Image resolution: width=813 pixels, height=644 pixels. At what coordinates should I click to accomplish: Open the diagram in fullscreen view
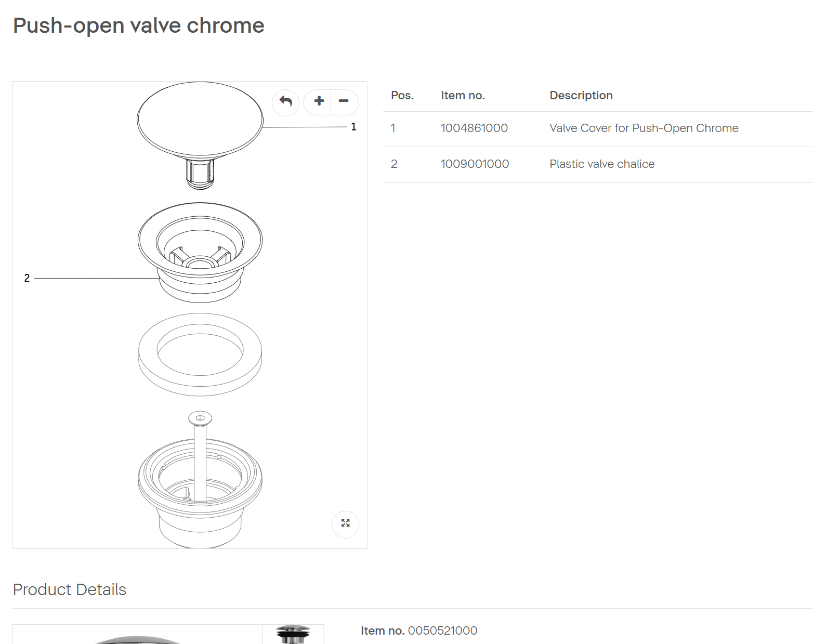(x=345, y=523)
